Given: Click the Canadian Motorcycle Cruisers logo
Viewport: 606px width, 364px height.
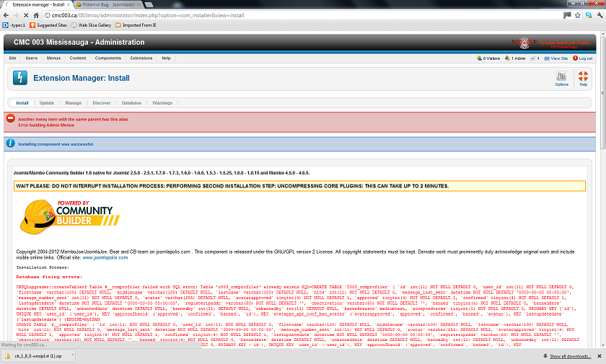Looking at the screenshot, I should pyautogui.click(x=550, y=43).
